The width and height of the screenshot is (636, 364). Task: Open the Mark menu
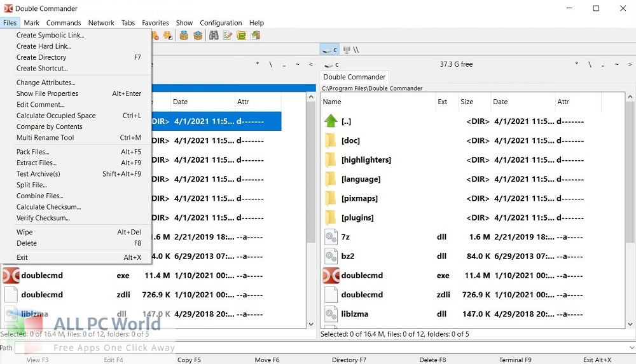click(31, 23)
